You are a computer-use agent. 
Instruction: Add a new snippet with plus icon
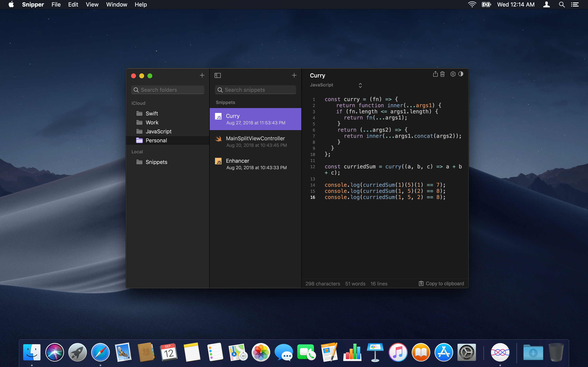tap(294, 75)
